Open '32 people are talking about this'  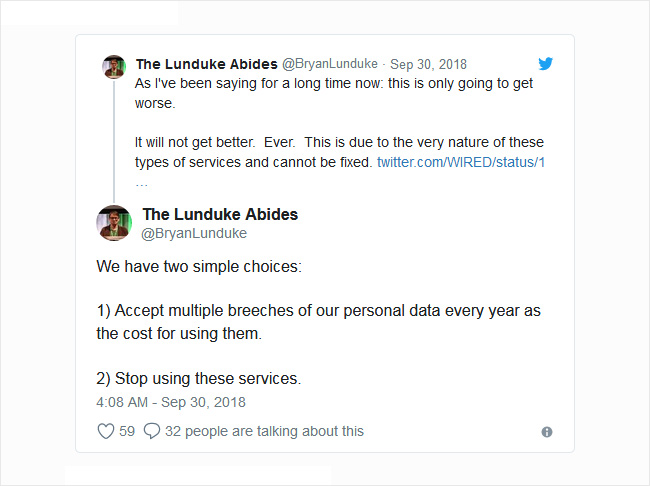tap(264, 431)
